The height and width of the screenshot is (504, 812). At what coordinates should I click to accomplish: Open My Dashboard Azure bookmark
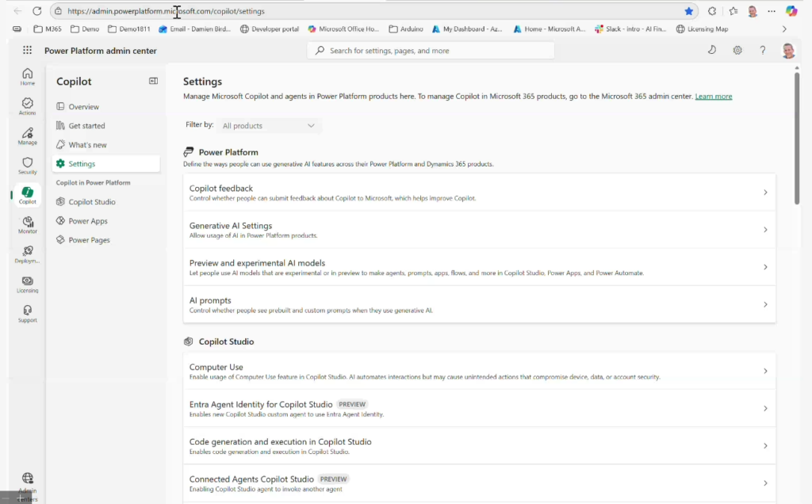[467, 29]
